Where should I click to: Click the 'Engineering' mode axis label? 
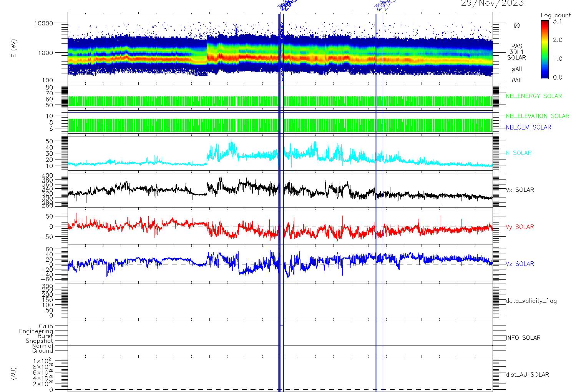coord(36,331)
